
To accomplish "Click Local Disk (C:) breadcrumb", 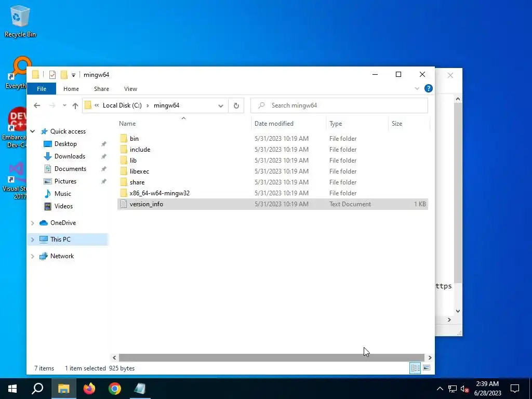I will 122,105.
